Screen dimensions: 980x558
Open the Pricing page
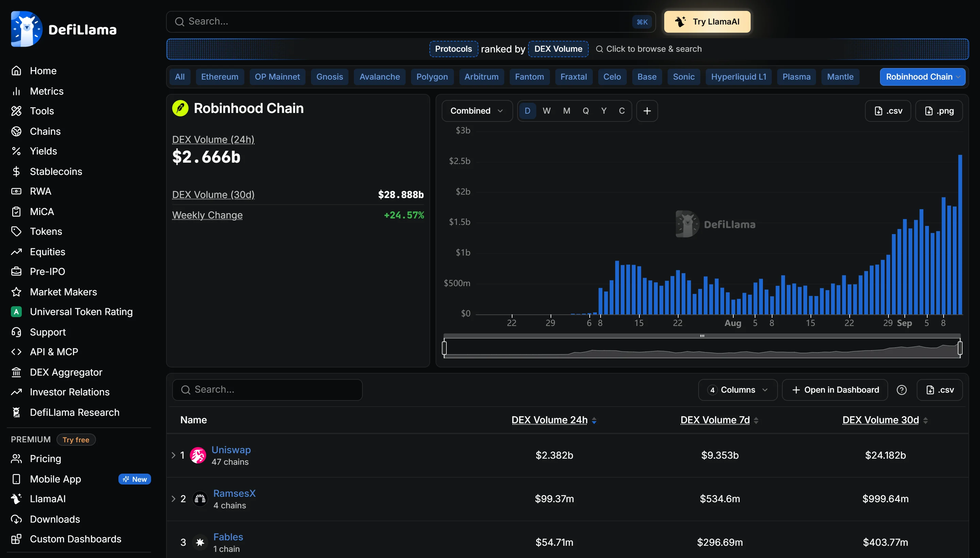[45, 459]
